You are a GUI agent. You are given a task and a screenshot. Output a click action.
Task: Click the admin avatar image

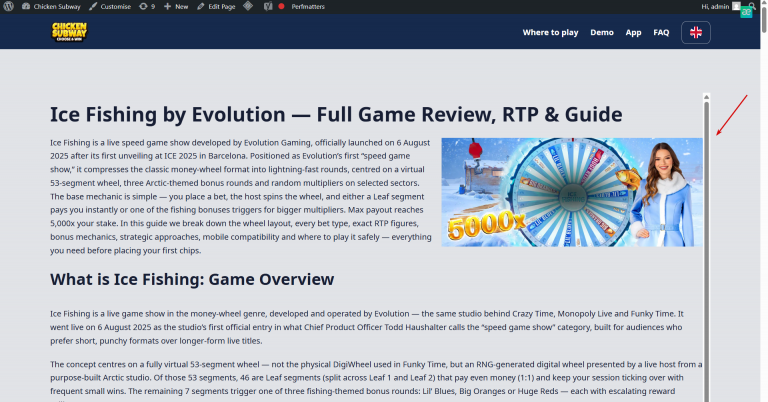(736, 6)
